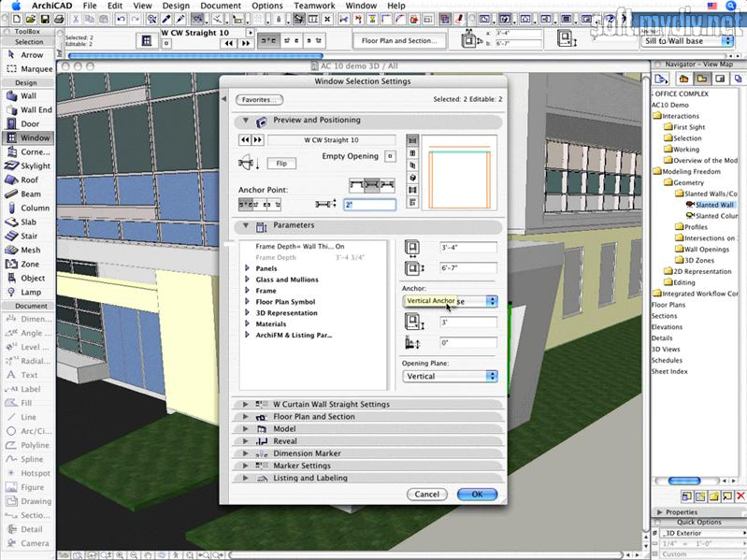747x560 pixels.
Task: Select the Text tool
Action: pyautogui.click(x=27, y=375)
